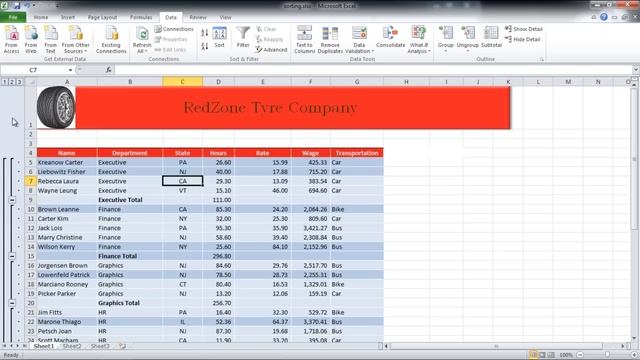This screenshot has height=360, width=640.
Task: Click the Ungroup outline button
Action: pyautogui.click(x=467, y=39)
